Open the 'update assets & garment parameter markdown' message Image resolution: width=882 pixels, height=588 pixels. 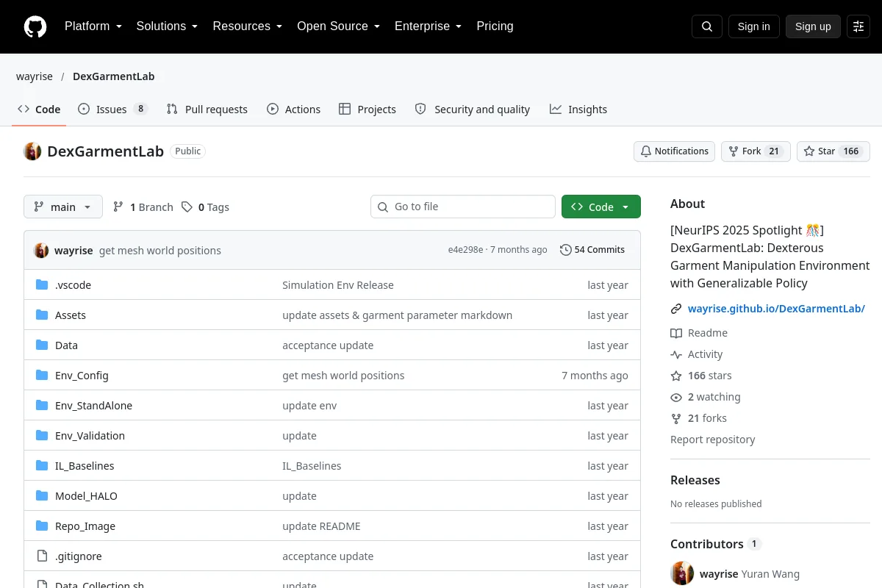pos(397,315)
